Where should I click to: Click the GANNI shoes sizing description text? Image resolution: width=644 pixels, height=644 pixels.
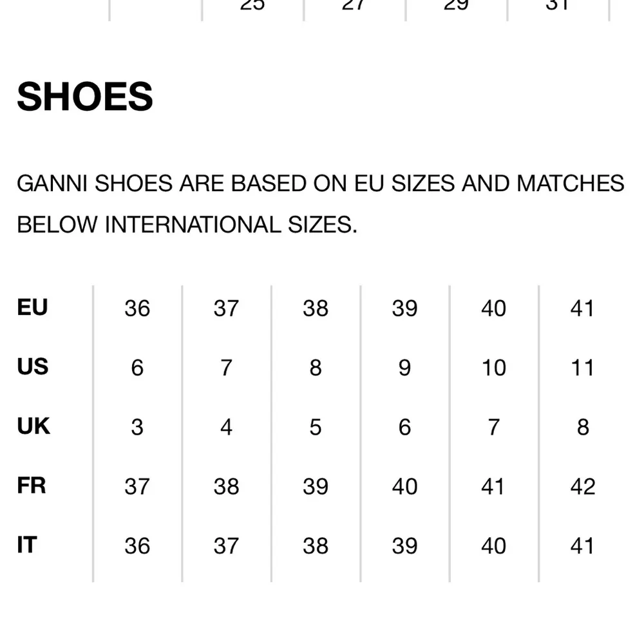[320, 204]
